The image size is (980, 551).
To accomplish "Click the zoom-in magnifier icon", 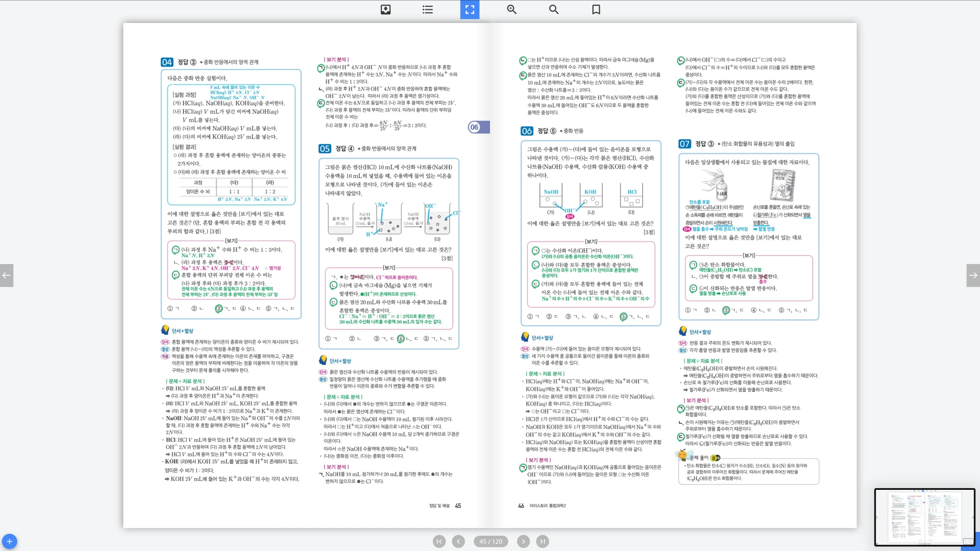I will 512,9.
